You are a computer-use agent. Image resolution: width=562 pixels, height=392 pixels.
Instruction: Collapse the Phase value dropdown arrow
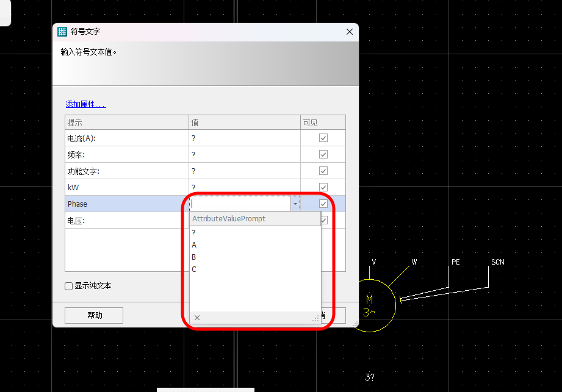pos(295,204)
